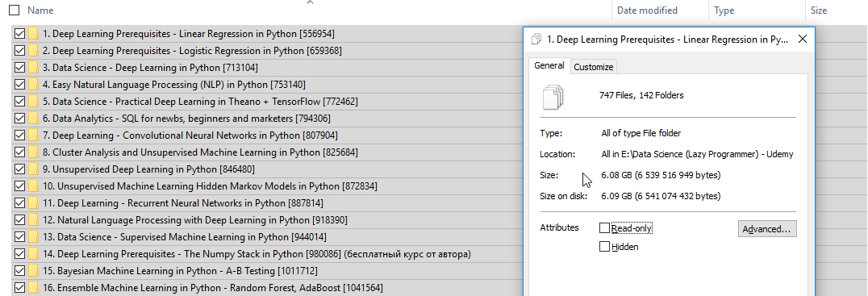Image resolution: width=868 pixels, height=296 pixels.
Task: Uncheck checkbox for Convolutional Neural Networks folder
Action: click(x=20, y=135)
